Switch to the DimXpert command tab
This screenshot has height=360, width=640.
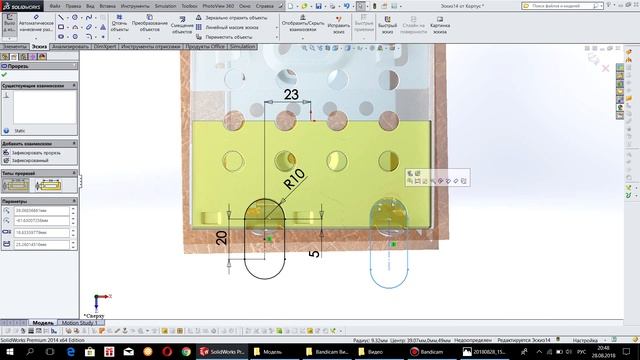coord(105,47)
